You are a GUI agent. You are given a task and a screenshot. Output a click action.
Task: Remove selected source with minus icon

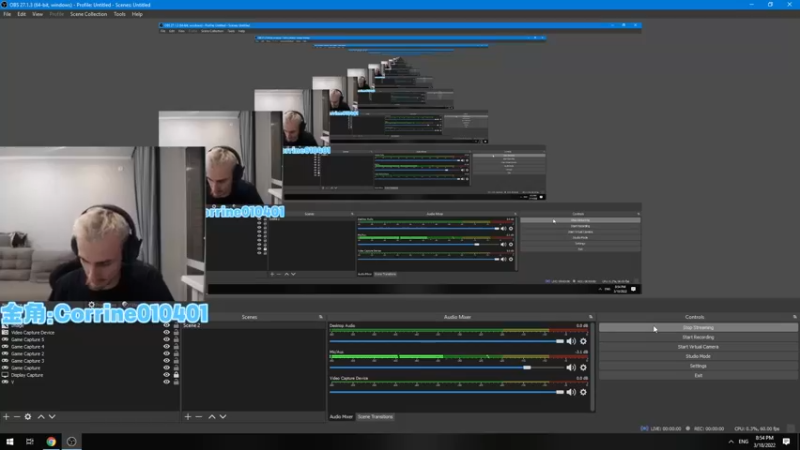(17, 417)
